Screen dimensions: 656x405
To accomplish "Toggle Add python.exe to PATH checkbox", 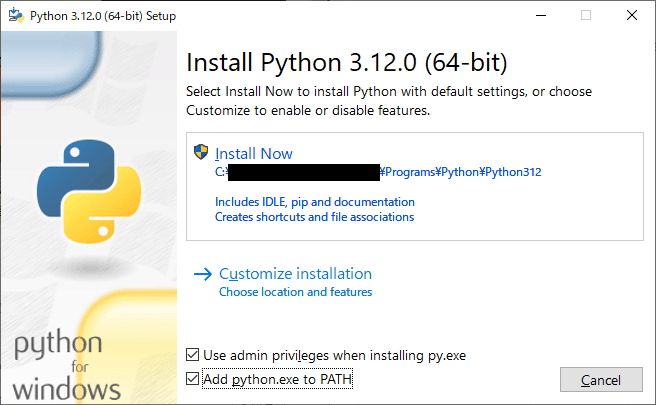I will click(x=192, y=379).
